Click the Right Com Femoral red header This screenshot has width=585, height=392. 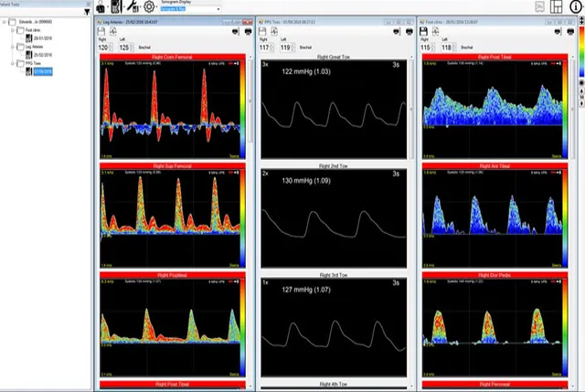173,58
